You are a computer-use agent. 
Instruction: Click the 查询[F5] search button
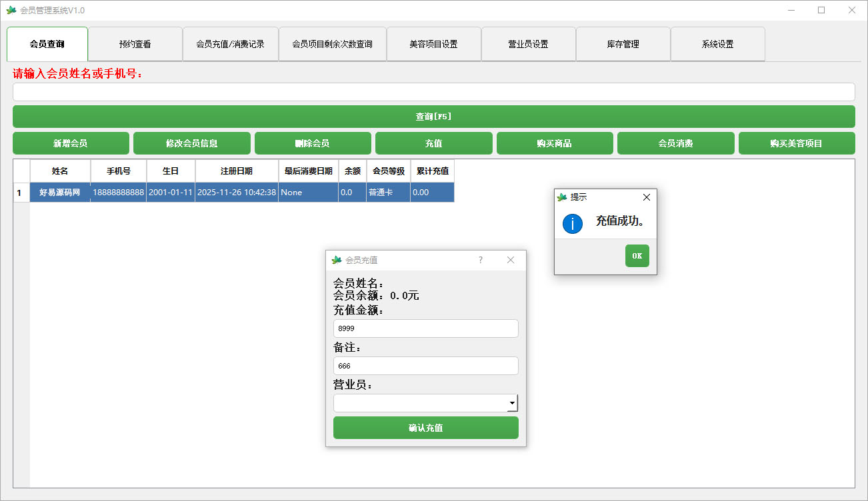pyautogui.click(x=433, y=115)
